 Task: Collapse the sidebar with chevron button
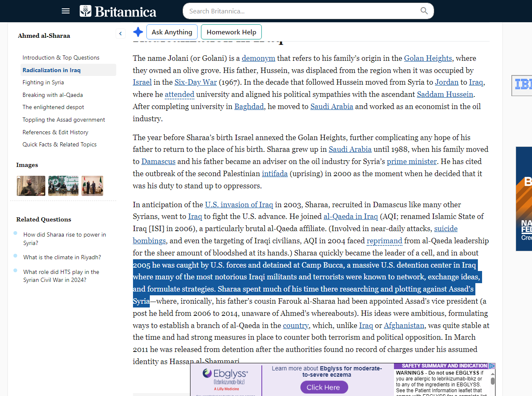click(121, 34)
